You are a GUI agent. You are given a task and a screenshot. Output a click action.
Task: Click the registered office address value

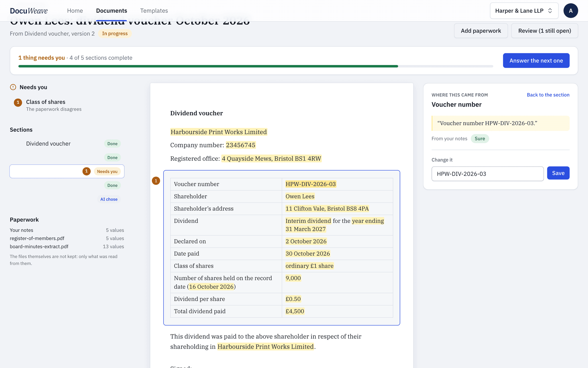click(271, 158)
